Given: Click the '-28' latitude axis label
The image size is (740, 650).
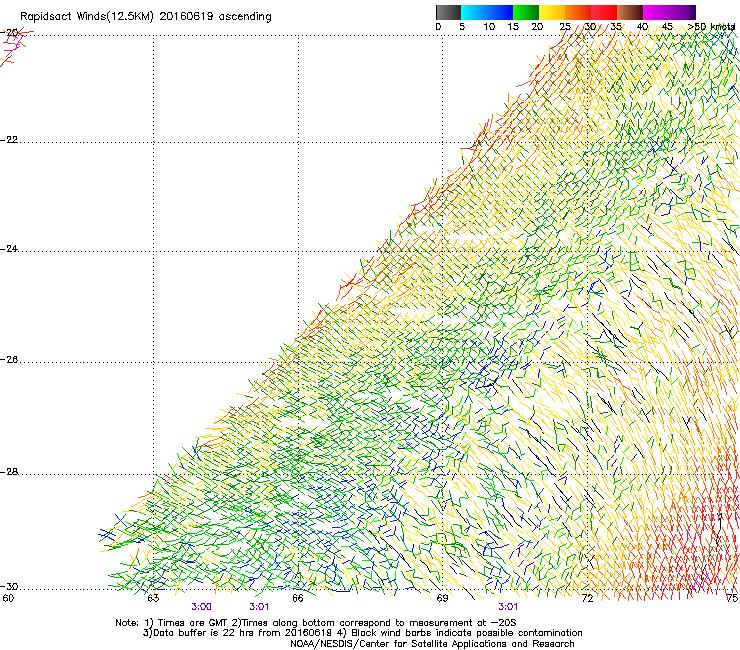Looking at the screenshot, I should point(9,472).
